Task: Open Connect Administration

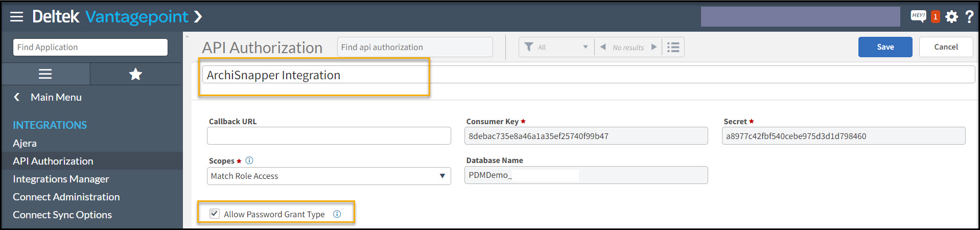Action: pos(66,197)
